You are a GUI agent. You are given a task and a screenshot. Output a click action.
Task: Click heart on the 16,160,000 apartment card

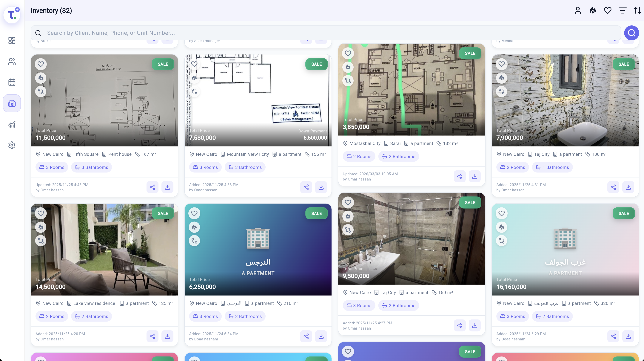click(x=502, y=213)
